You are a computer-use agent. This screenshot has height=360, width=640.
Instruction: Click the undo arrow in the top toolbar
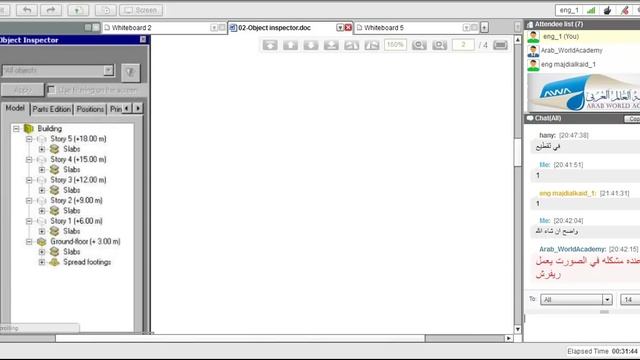tap(27, 10)
